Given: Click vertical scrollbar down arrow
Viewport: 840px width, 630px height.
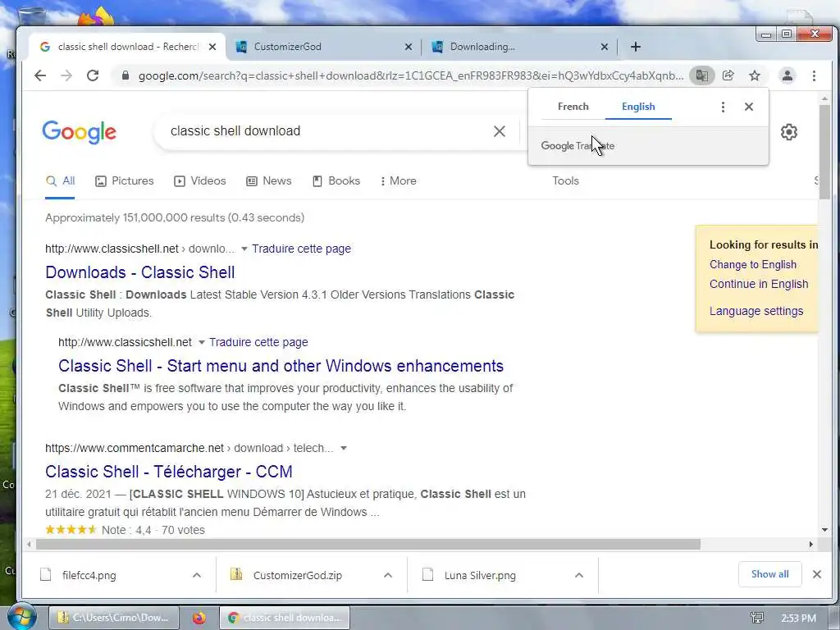Looking at the screenshot, I should [x=824, y=530].
